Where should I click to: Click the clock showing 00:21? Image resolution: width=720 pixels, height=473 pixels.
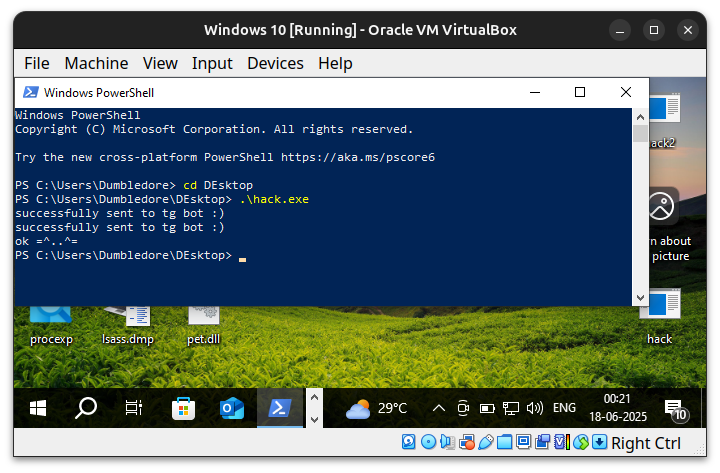pyautogui.click(x=618, y=408)
